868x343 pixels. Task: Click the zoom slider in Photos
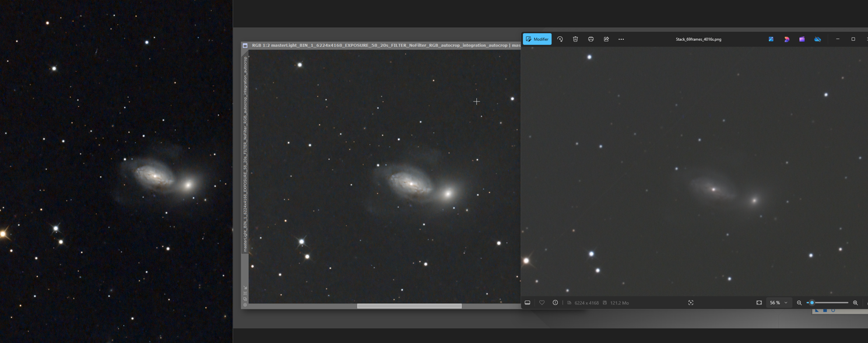coord(827,303)
